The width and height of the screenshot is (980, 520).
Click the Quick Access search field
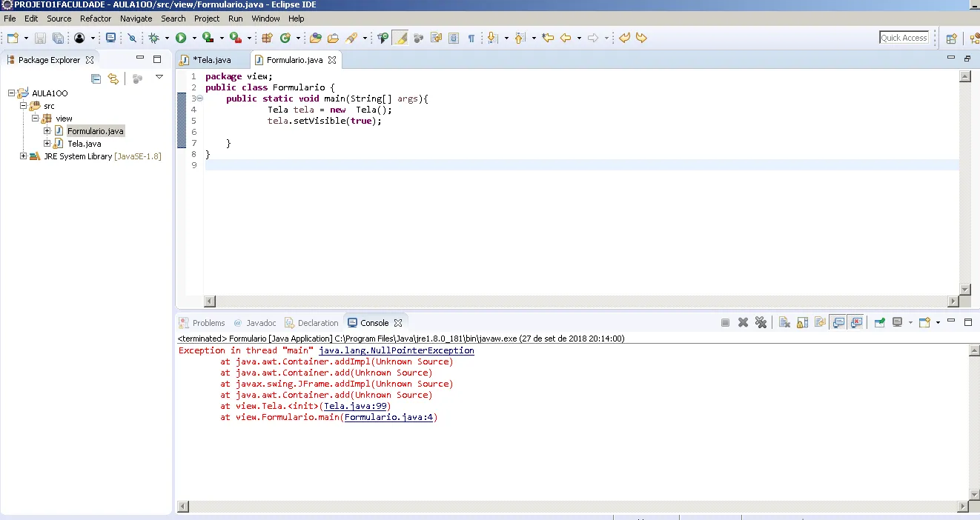904,38
